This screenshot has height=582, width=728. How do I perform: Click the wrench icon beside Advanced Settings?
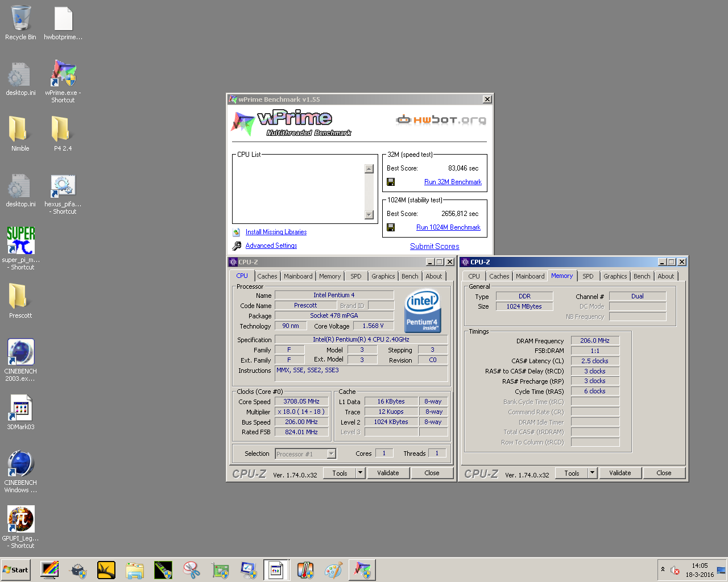point(237,246)
